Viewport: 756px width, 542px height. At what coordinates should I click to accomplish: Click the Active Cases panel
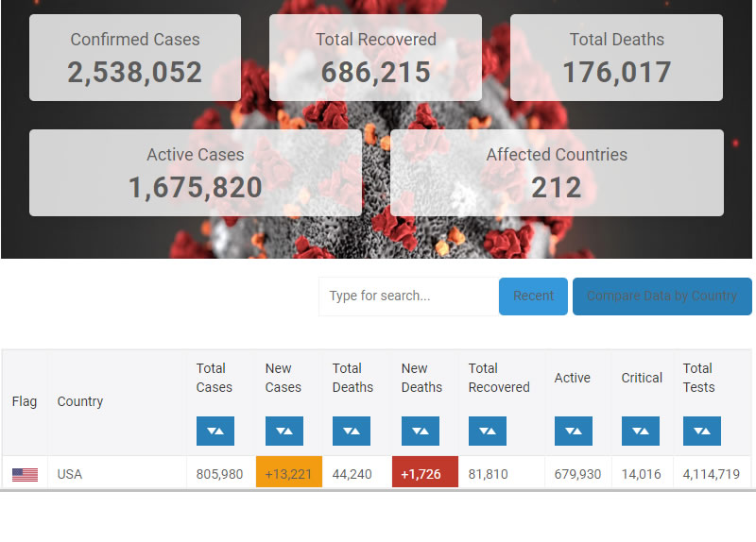[x=196, y=173]
